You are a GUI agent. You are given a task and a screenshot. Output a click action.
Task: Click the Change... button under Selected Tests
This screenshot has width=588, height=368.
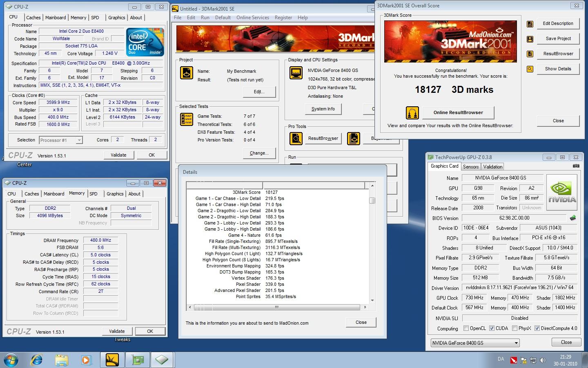click(x=259, y=153)
